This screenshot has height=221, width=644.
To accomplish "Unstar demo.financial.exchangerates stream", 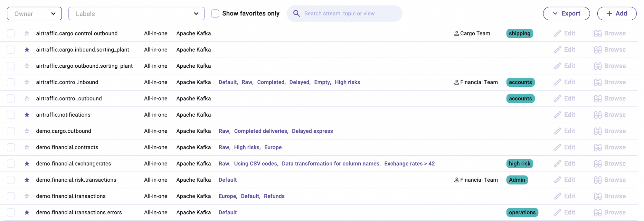I will 27,164.
